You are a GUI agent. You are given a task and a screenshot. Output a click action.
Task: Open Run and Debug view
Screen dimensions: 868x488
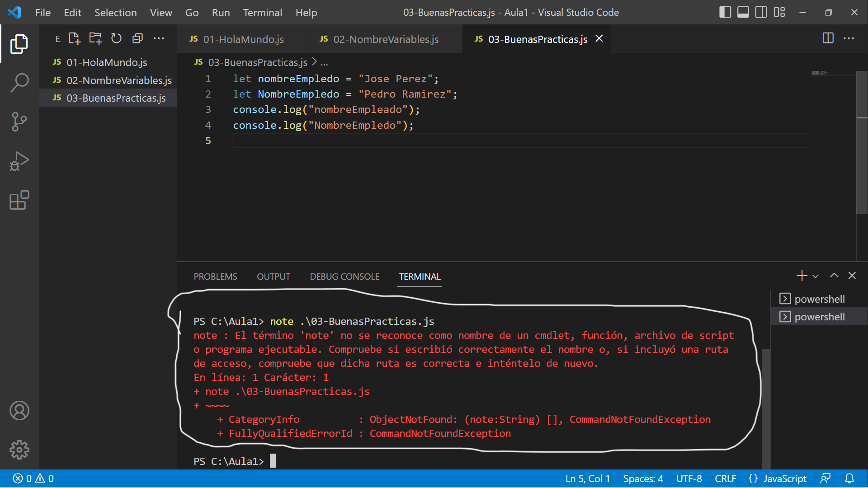(x=19, y=161)
